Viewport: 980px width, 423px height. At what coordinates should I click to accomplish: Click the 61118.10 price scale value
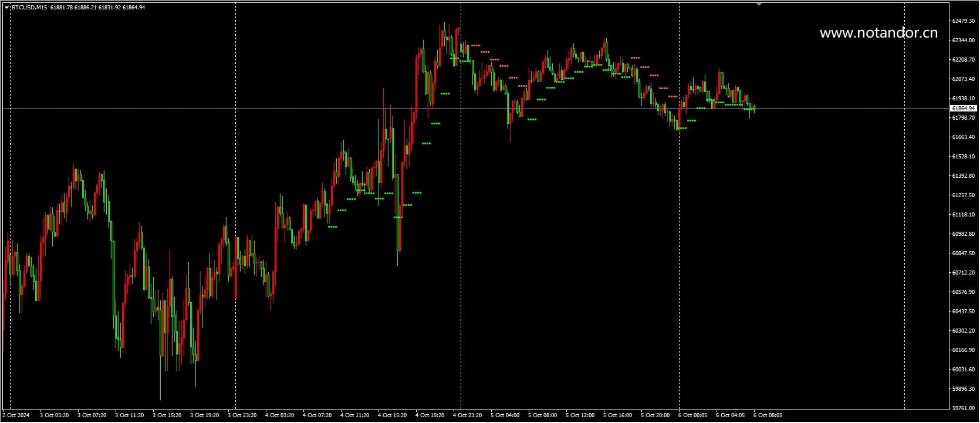[x=963, y=215]
